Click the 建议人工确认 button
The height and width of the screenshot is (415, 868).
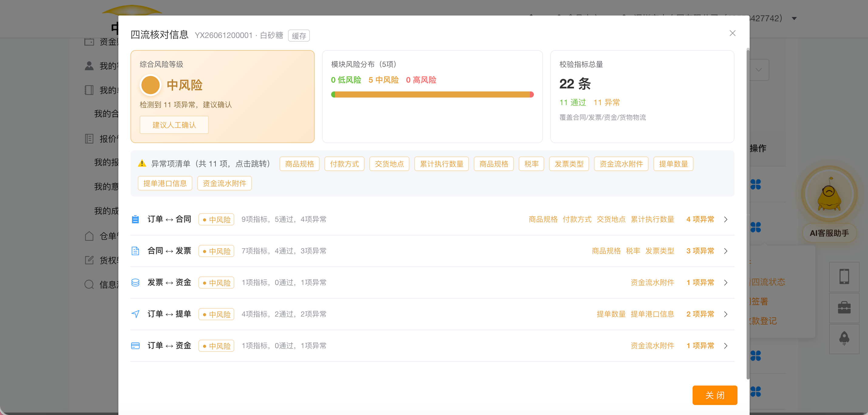tap(174, 125)
